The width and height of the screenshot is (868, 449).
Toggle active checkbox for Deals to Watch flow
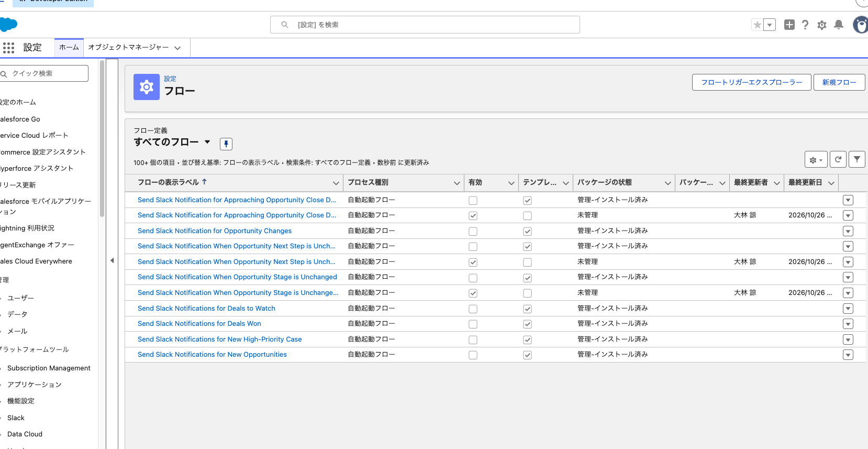pyautogui.click(x=473, y=309)
